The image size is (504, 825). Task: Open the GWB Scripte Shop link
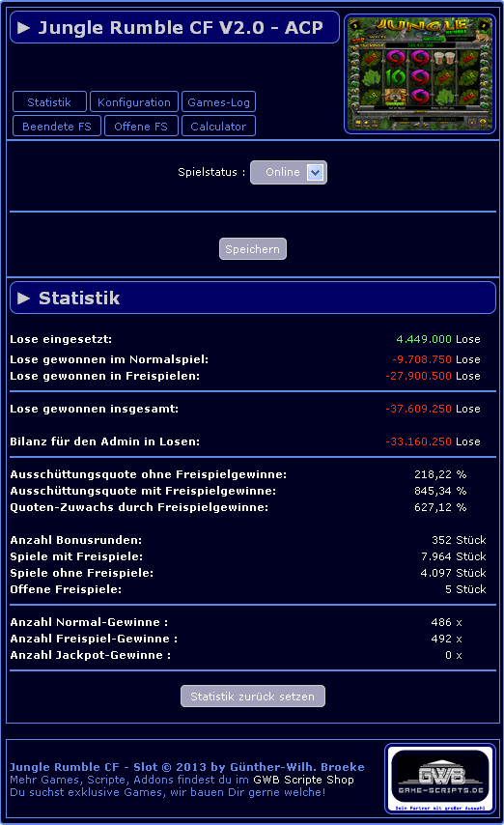click(303, 780)
